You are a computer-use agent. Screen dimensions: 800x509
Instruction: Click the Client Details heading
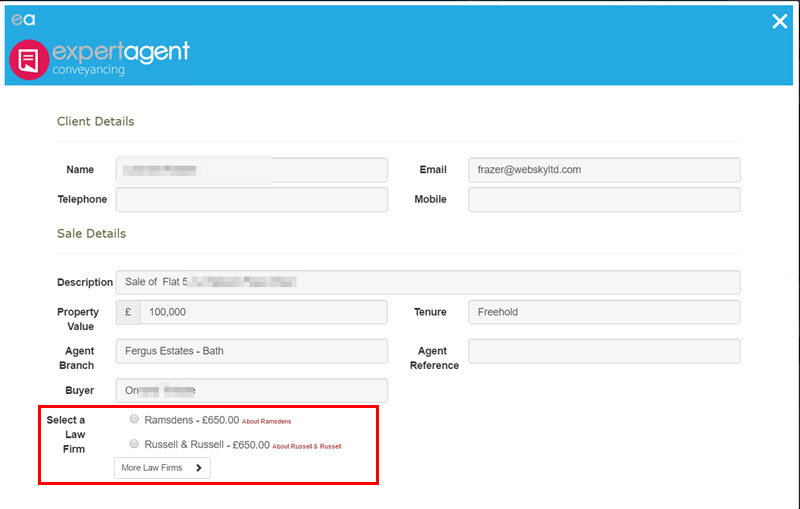(x=95, y=121)
